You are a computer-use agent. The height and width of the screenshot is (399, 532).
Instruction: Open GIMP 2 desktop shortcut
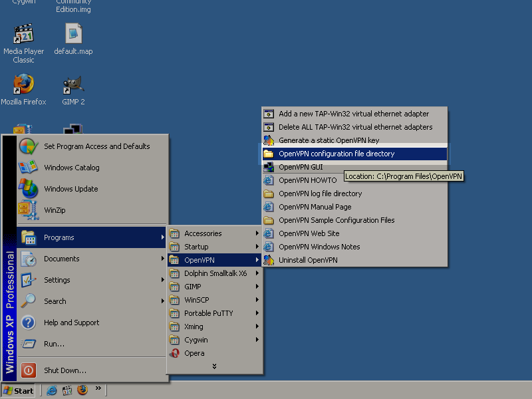(x=73, y=90)
